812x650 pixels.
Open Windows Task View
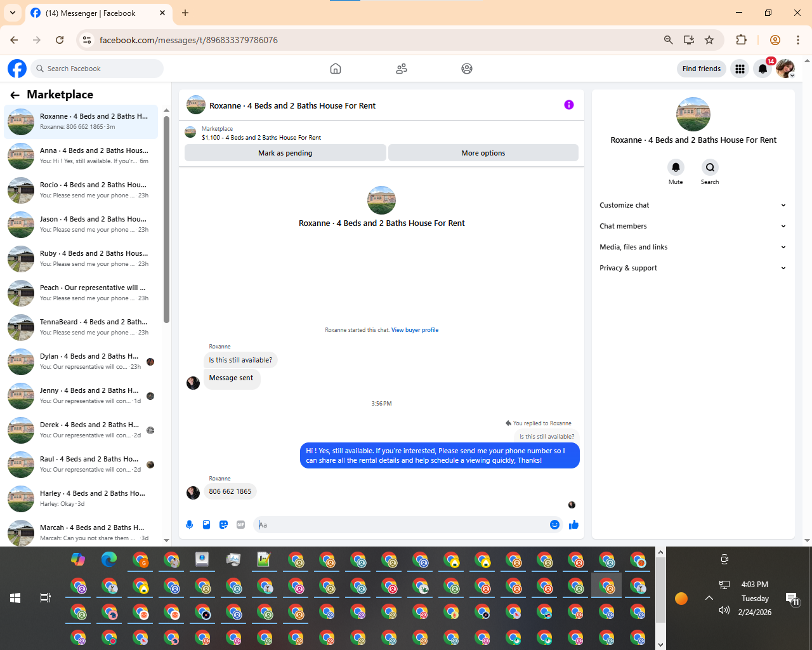pos(46,598)
